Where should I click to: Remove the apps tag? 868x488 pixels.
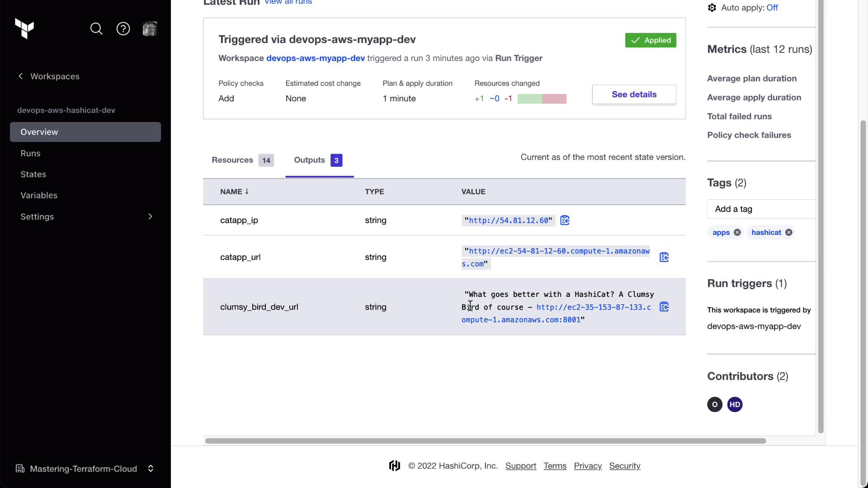point(737,232)
